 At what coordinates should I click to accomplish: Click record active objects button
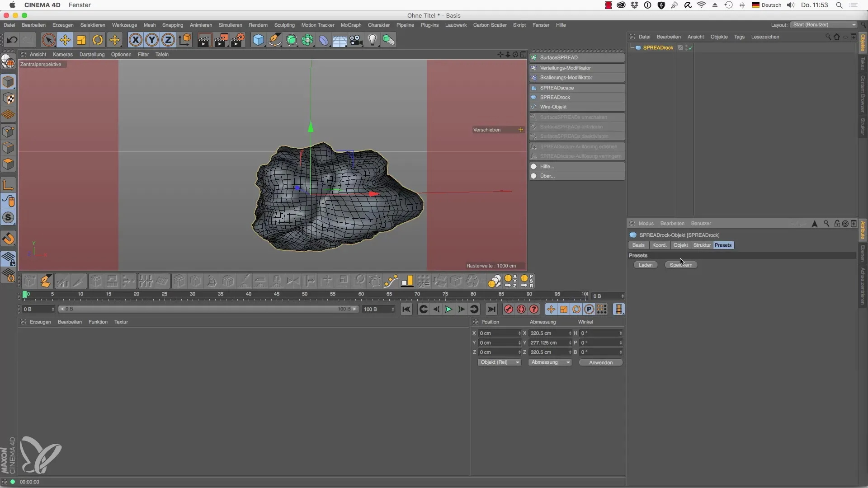point(509,310)
